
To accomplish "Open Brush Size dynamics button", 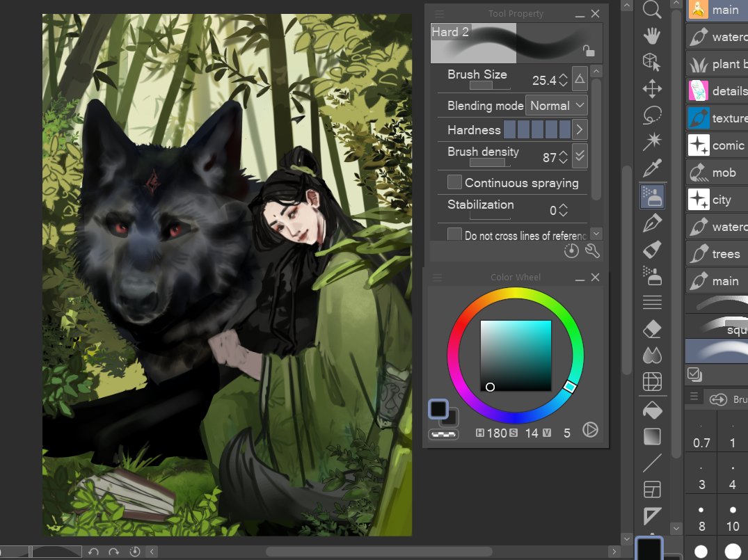I will (x=580, y=79).
